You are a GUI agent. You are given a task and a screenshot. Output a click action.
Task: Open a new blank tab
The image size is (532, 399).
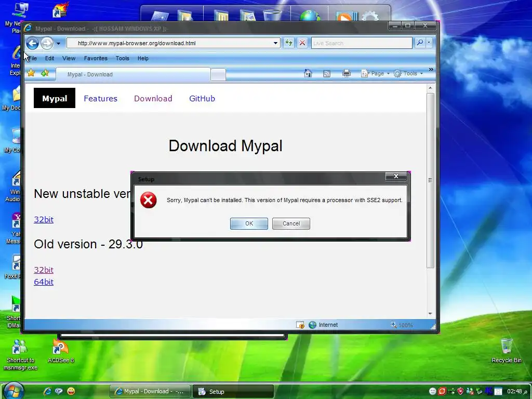coord(218,75)
